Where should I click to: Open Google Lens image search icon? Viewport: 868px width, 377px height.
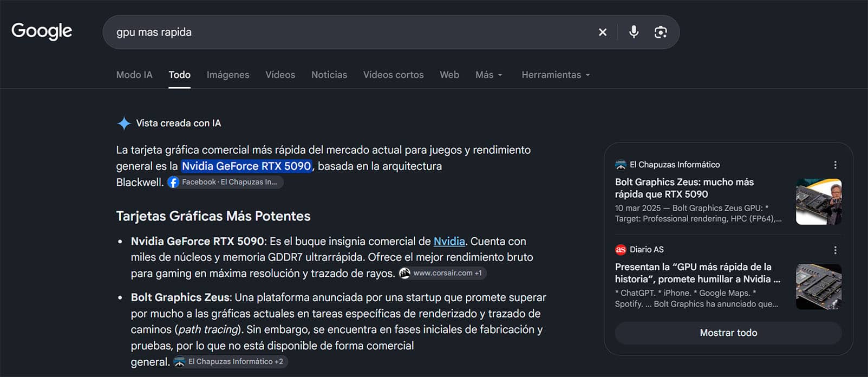661,32
